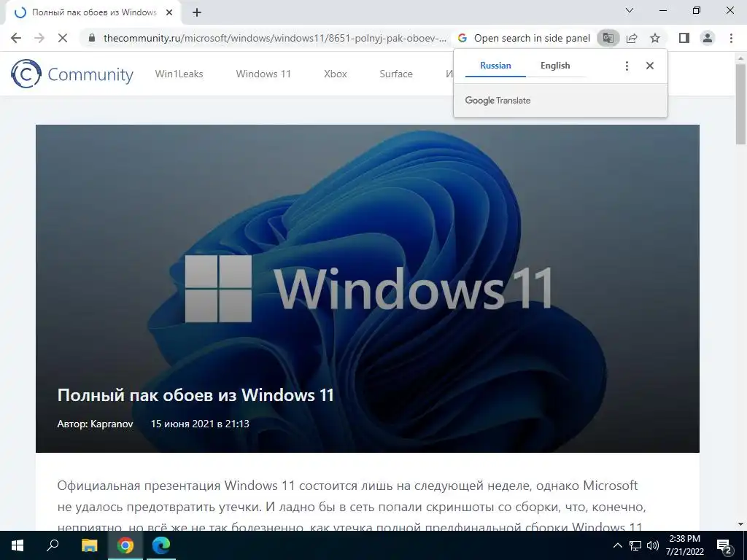Click the article title Полный пак обоев
The image size is (747, 560).
click(196, 394)
